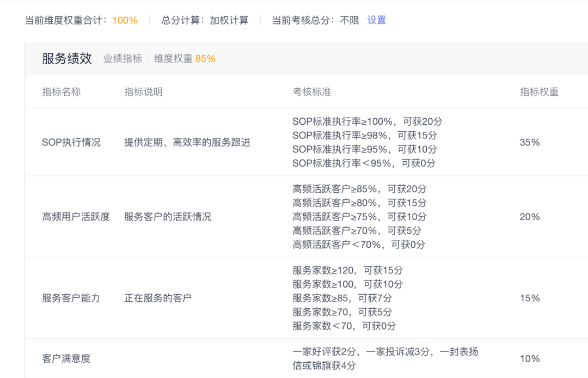Click the 指标说明 column header
The image size is (588, 378).
pyautogui.click(x=143, y=92)
